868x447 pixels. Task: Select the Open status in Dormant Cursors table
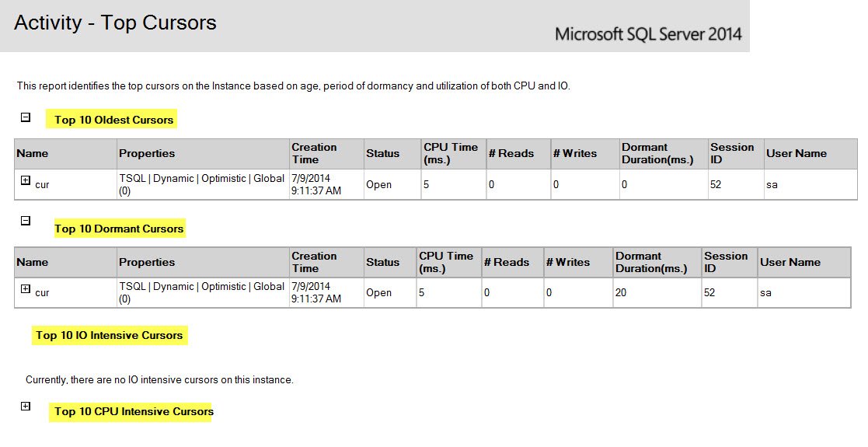(x=379, y=293)
